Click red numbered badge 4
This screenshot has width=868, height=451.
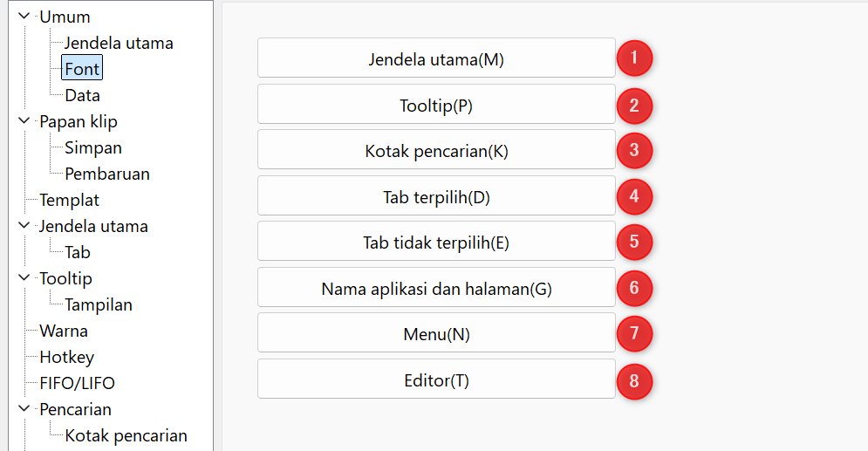[x=634, y=196]
